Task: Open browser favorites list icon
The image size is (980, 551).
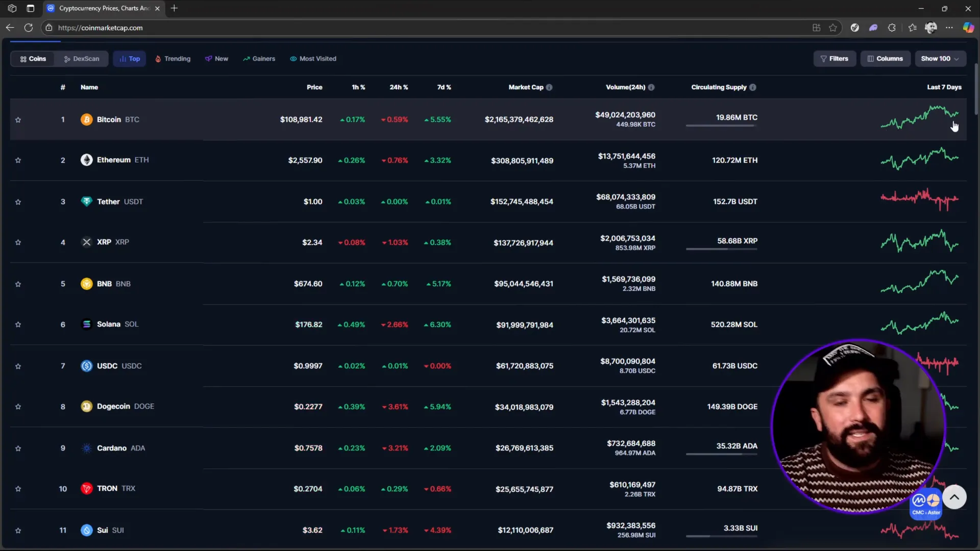Action: 913,28
